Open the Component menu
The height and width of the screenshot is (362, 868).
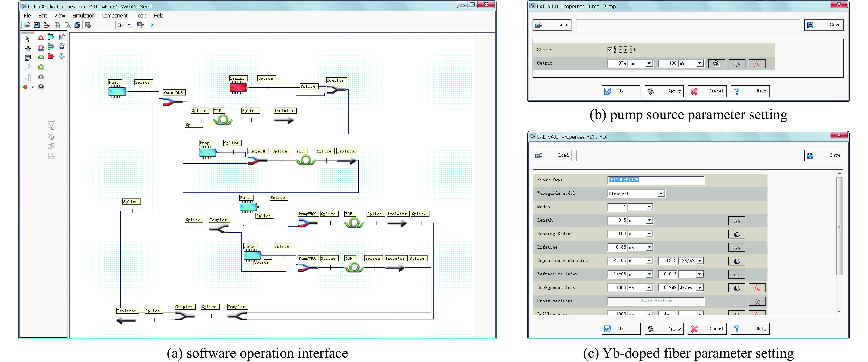(x=114, y=16)
